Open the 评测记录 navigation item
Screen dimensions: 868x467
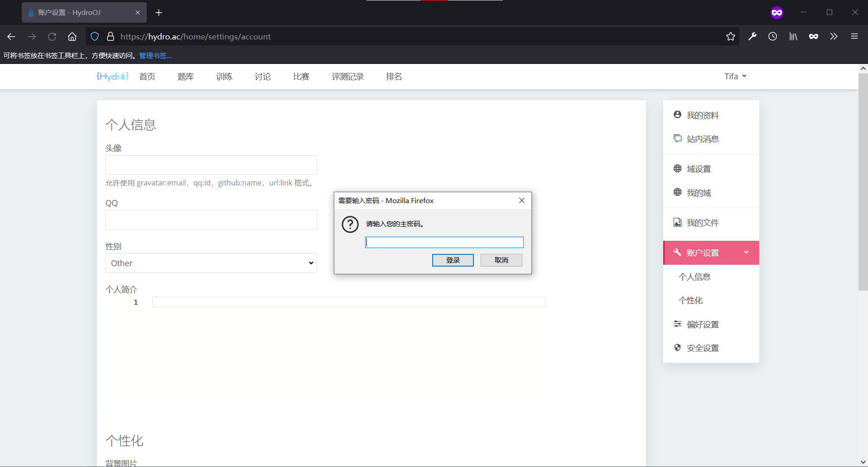click(x=348, y=77)
